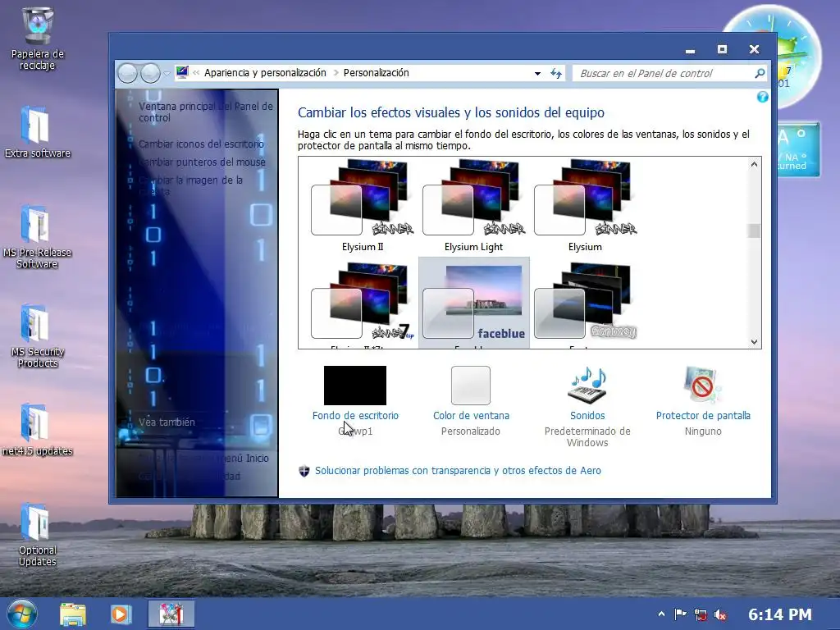Click the Color de ventana swatch

pos(470,386)
